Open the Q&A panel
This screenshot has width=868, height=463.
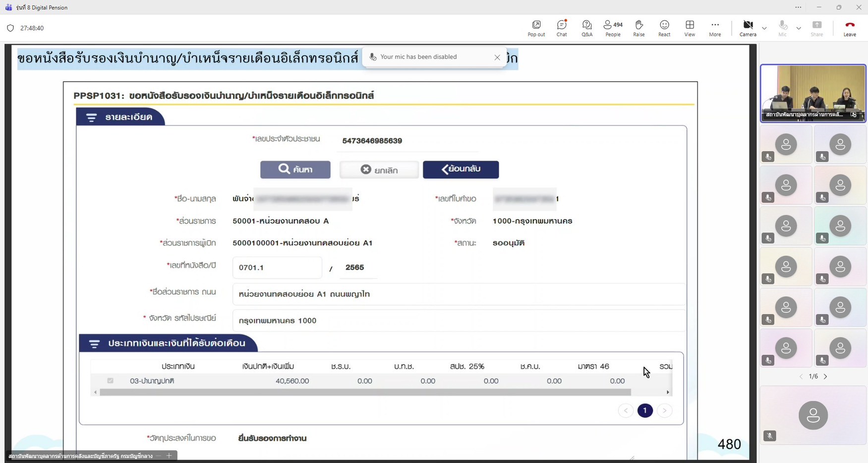pyautogui.click(x=587, y=28)
